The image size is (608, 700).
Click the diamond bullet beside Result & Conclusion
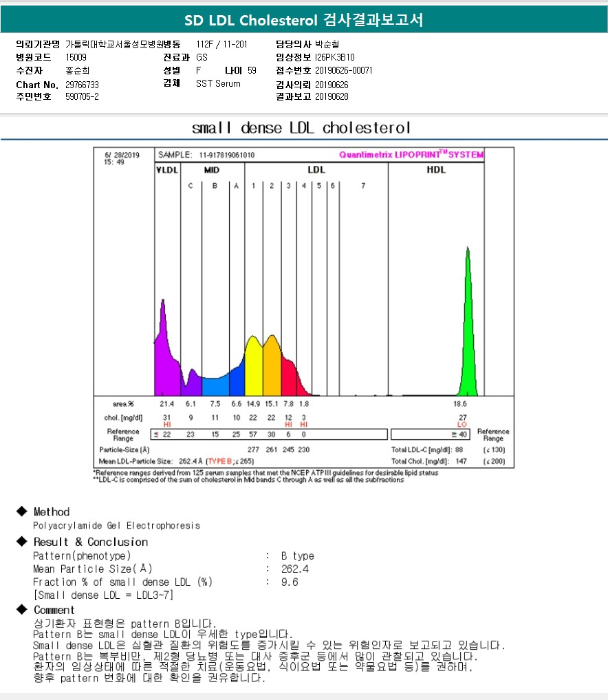21,542
